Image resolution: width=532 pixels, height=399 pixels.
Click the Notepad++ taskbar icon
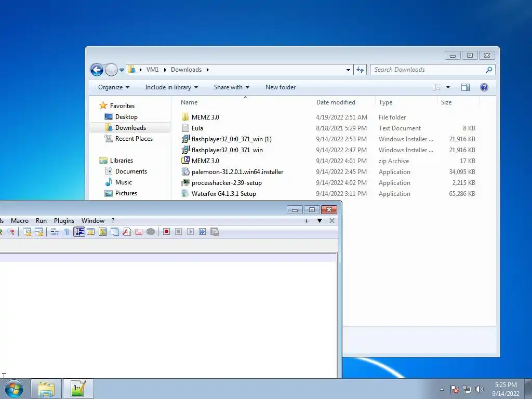tap(78, 389)
